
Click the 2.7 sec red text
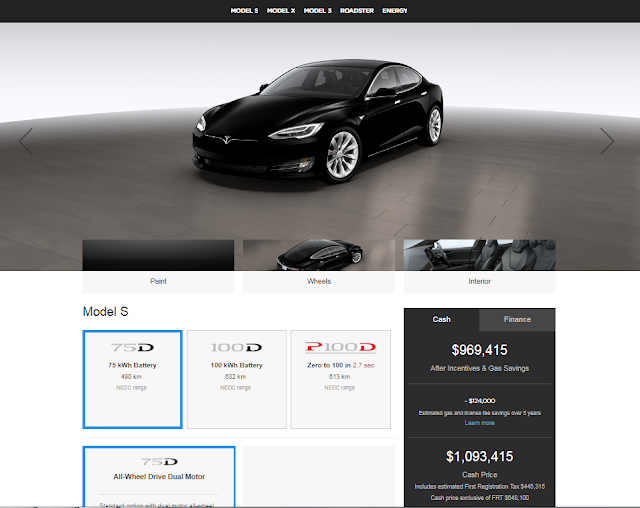point(363,365)
